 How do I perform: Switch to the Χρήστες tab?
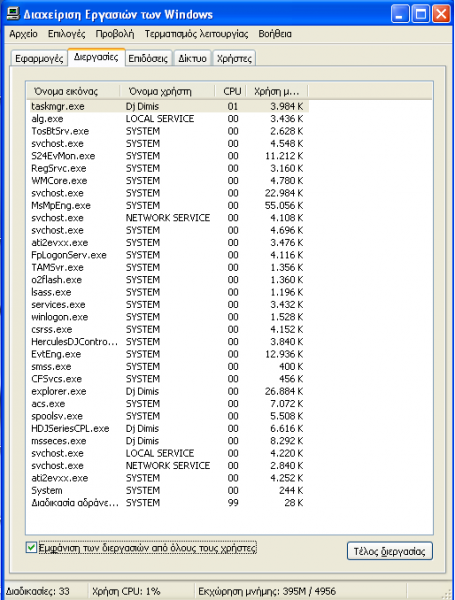(234, 59)
